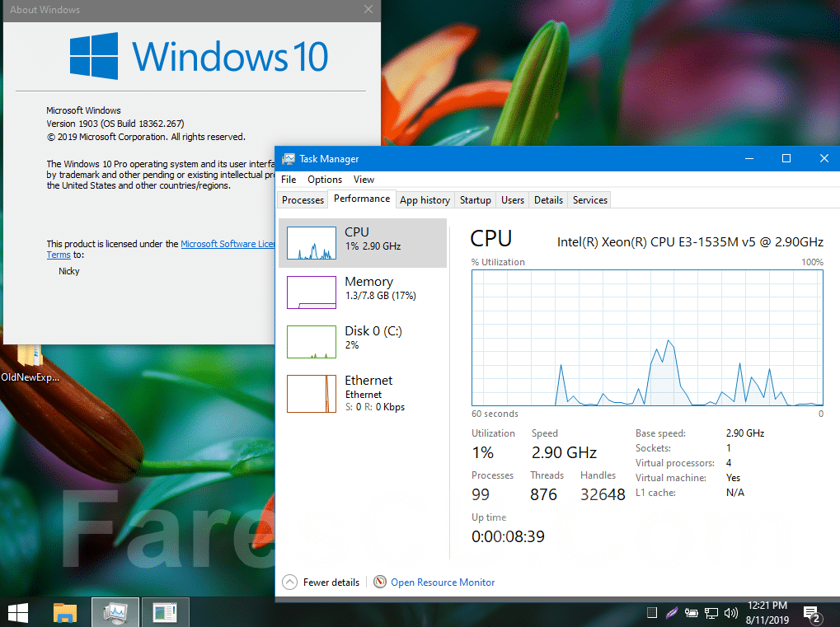Click the taskbar clock showing 12:21 PM
Image resolution: width=840 pixels, height=627 pixels.
coord(767,612)
